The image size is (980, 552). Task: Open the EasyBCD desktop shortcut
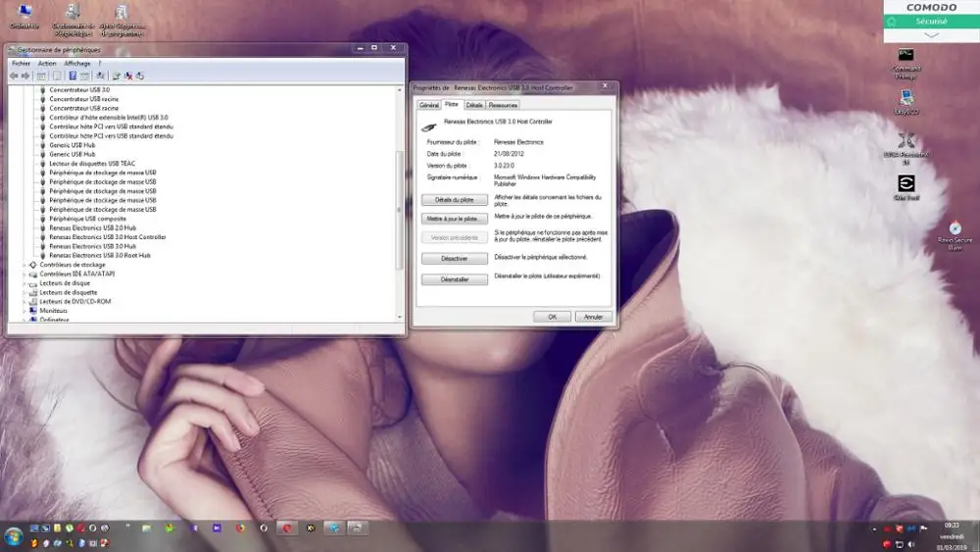pos(906,102)
